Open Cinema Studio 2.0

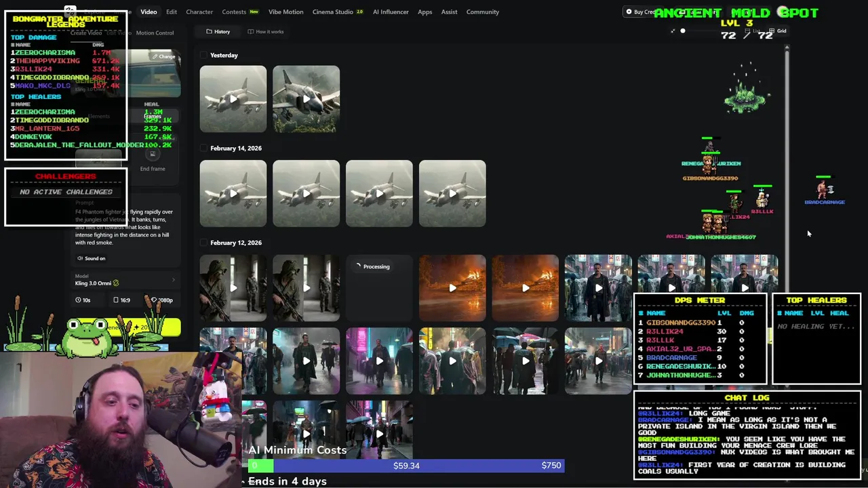tap(338, 12)
